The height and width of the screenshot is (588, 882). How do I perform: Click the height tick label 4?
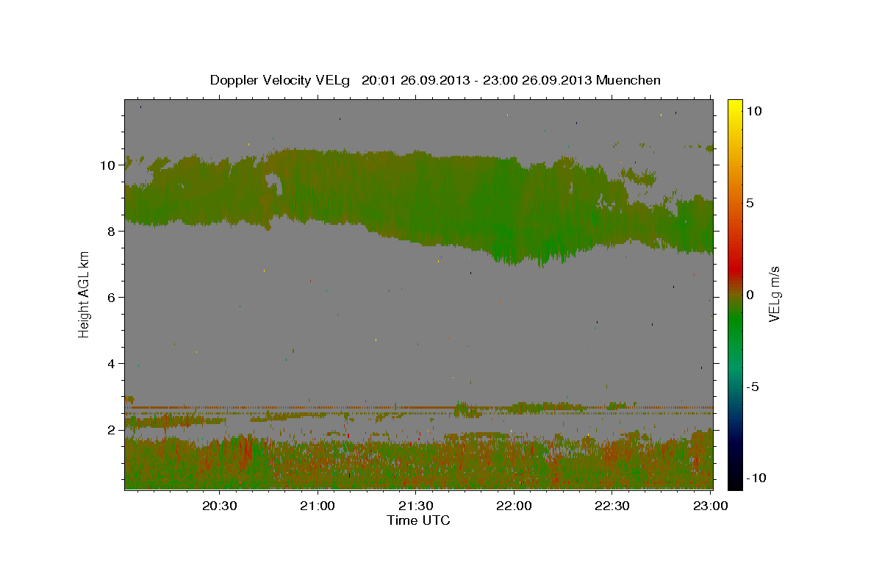click(x=111, y=363)
